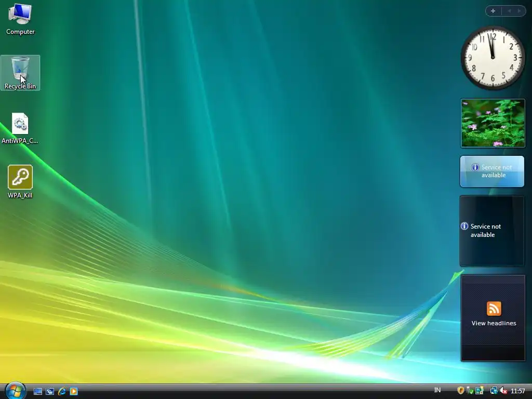Screen dimensions: 532x399
Task: Open the Security Center shield tray icon
Action: 460,391
